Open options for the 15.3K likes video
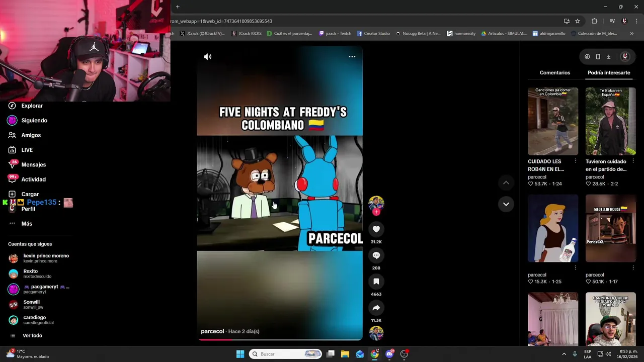Screen dimensions: 644x362 pyautogui.click(x=575, y=268)
